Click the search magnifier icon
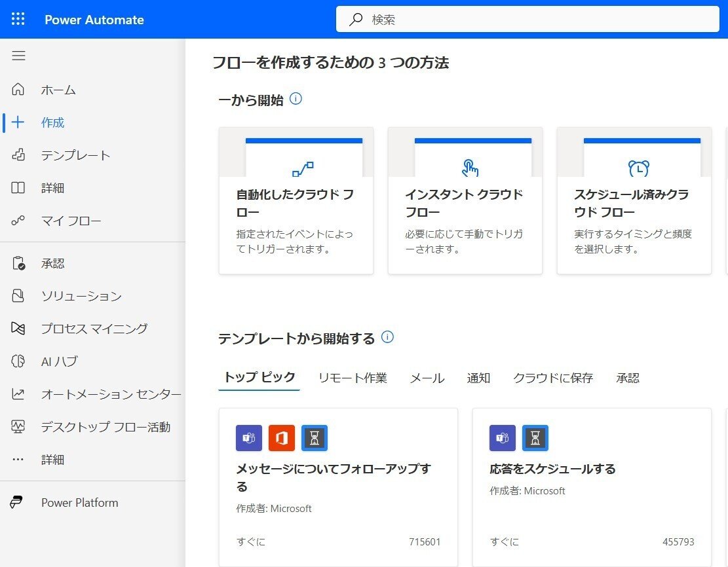 (356, 20)
